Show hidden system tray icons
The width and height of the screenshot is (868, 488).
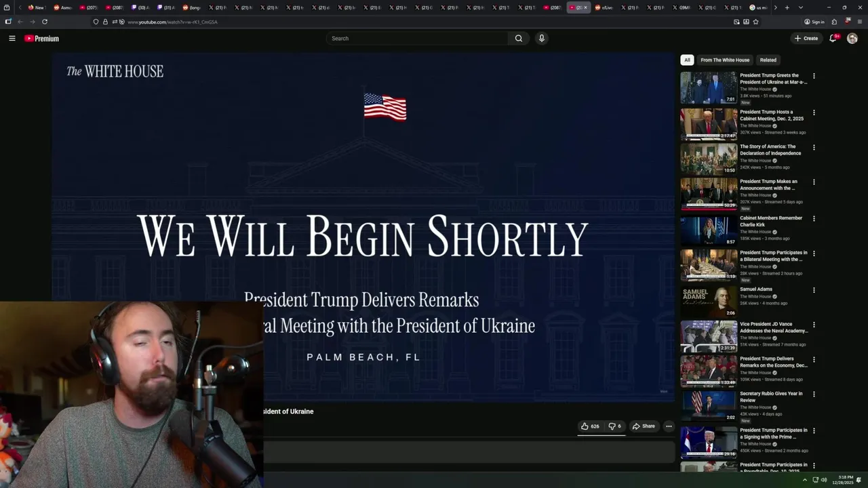(806, 480)
